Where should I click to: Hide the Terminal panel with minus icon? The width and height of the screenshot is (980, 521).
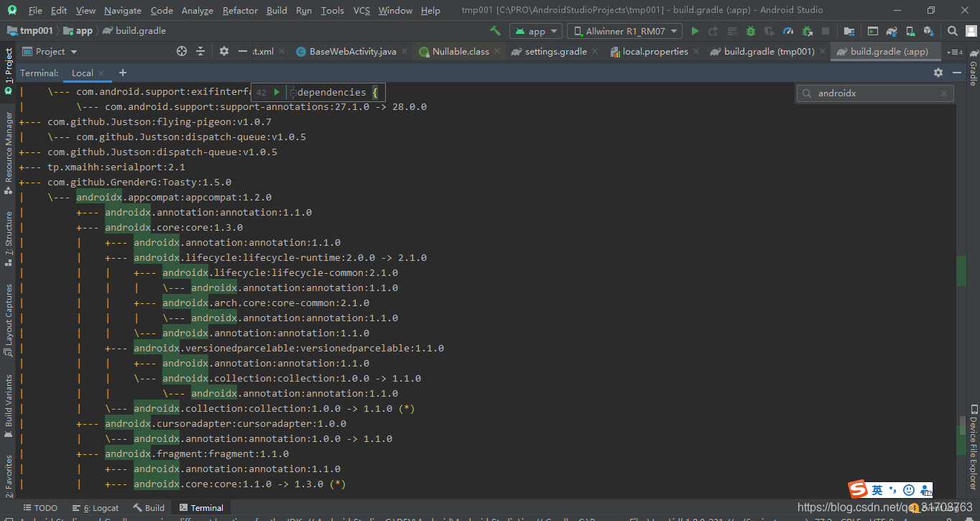click(957, 73)
